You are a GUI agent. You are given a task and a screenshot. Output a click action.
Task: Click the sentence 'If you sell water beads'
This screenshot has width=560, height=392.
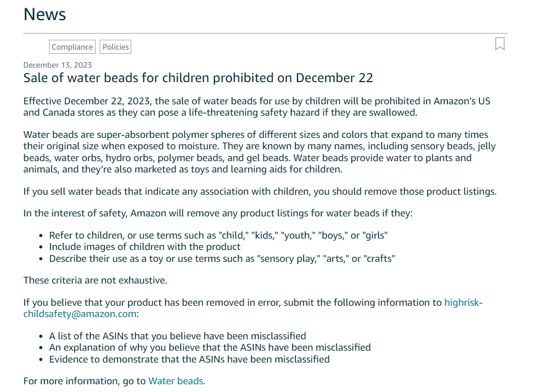coord(260,192)
